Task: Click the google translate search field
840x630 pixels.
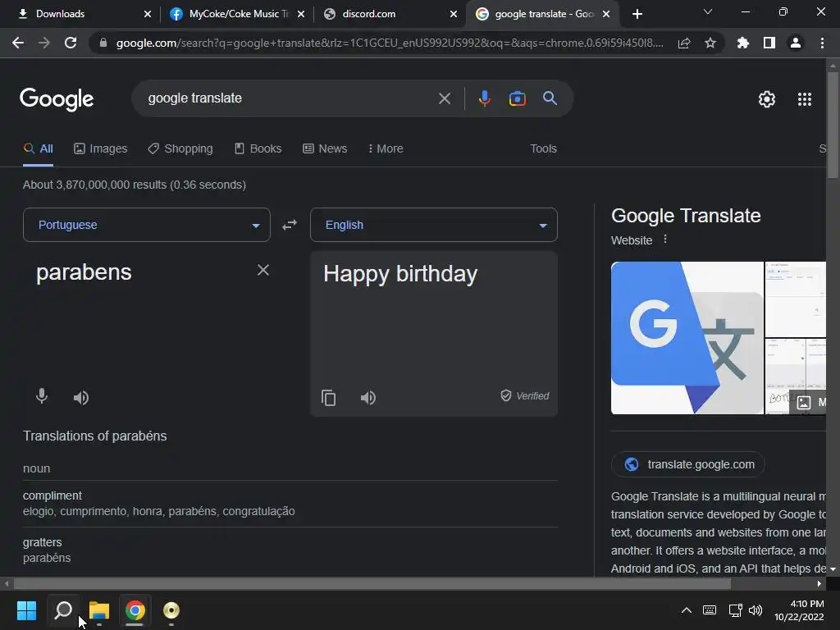Action: click(290, 98)
